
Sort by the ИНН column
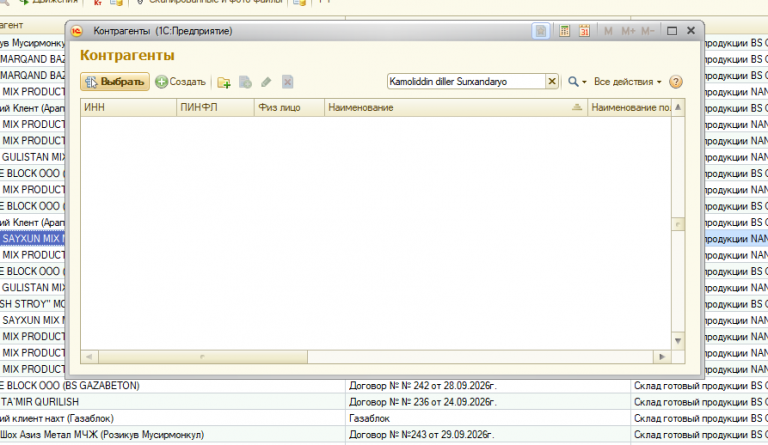[128, 107]
